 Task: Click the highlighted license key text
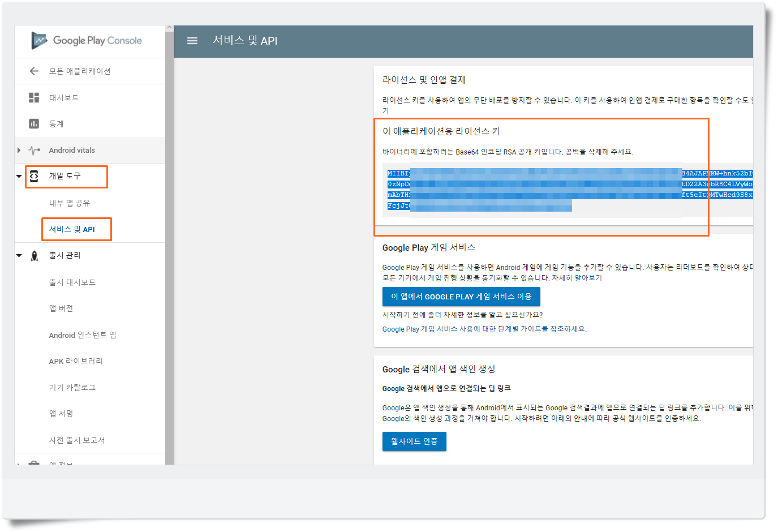(570, 190)
